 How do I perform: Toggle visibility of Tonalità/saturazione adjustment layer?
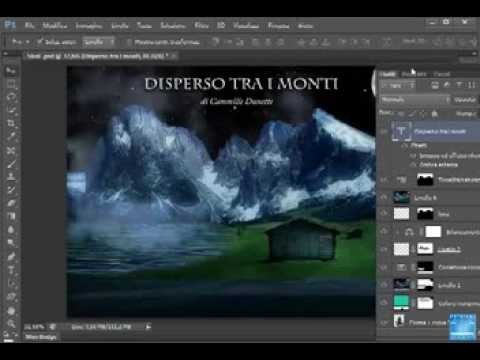pos(384,180)
